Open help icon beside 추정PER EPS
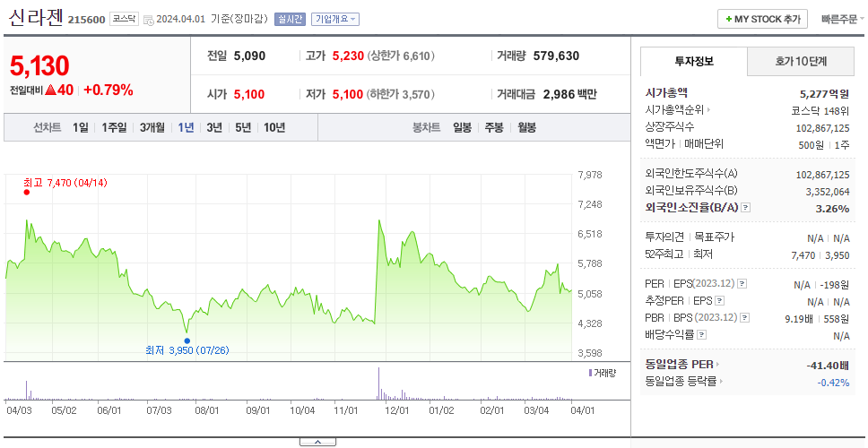The image size is (868, 448). click(x=719, y=301)
